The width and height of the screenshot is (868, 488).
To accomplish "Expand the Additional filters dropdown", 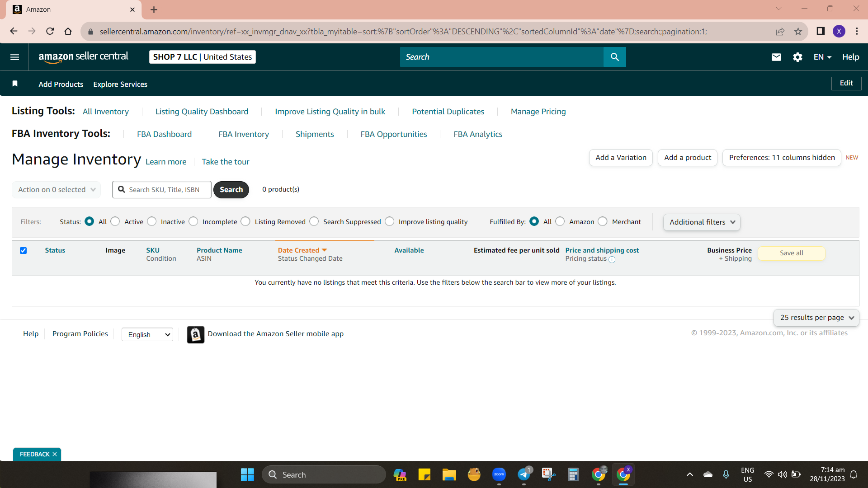I will pos(702,222).
